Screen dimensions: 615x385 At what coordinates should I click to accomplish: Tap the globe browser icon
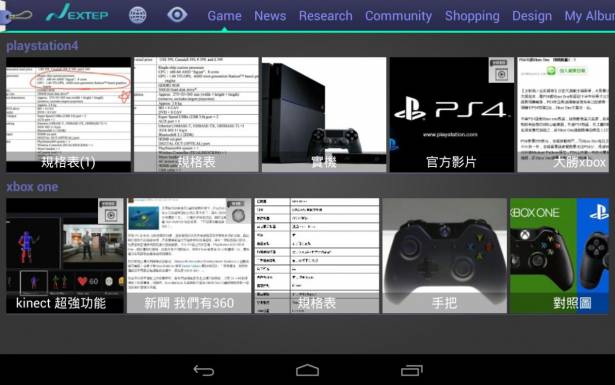[x=138, y=15]
